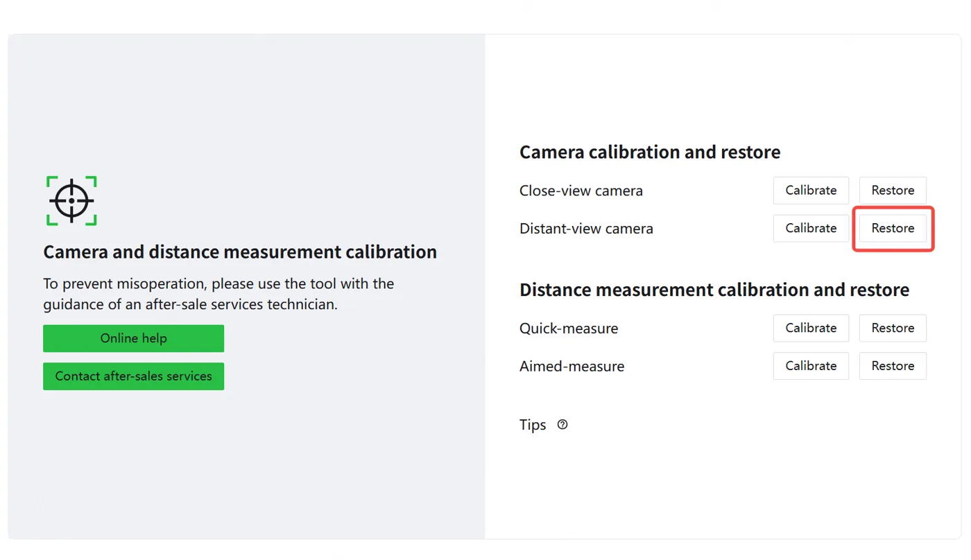Image resolution: width=971 pixels, height=560 pixels.
Task: Select the Close-view camera label
Action: pos(581,191)
